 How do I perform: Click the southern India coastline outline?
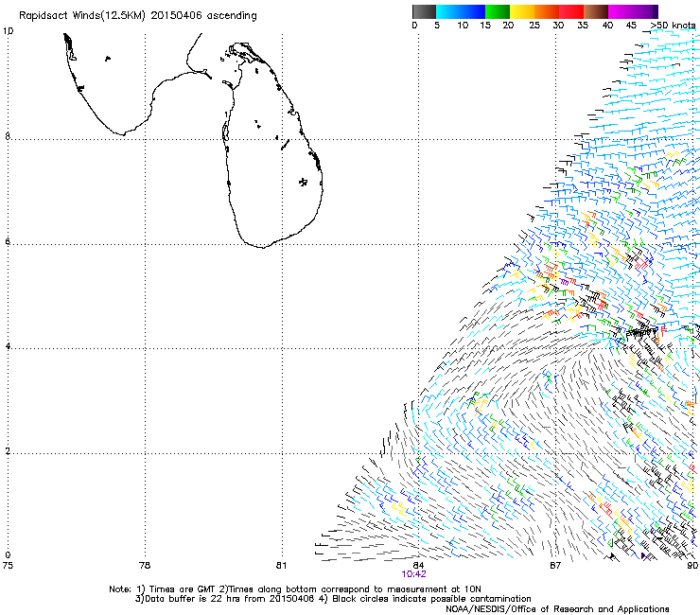click(x=137, y=84)
